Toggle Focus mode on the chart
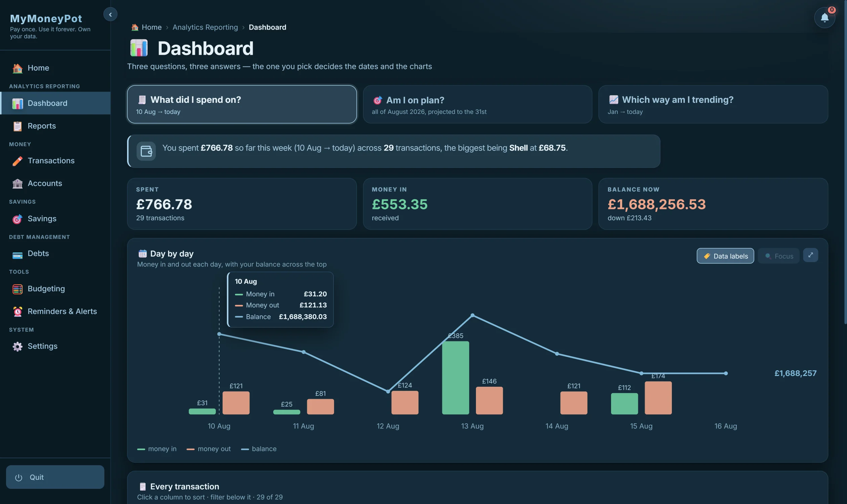The height and width of the screenshot is (504, 847). (x=778, y=256)
